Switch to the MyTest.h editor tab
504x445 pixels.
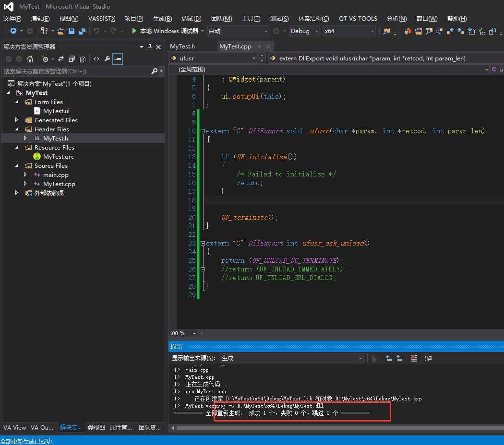click(x=182, y=46)
